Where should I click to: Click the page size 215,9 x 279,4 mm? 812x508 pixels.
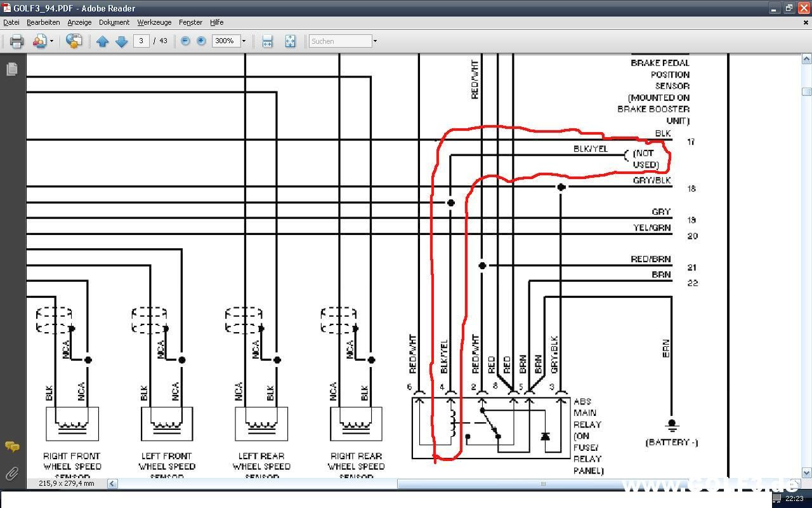pyautogui.click(x=66, y=483)
